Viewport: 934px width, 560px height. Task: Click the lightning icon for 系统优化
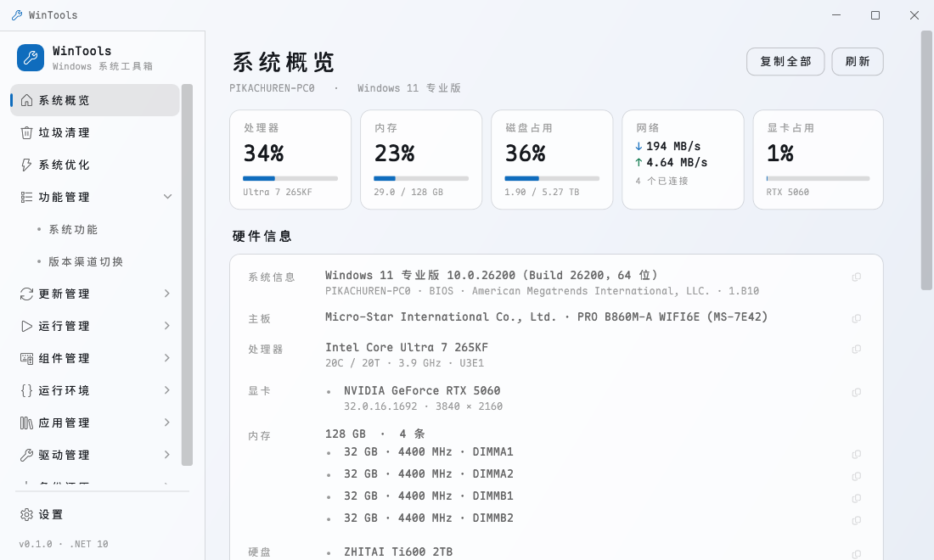tap(27, 165)
